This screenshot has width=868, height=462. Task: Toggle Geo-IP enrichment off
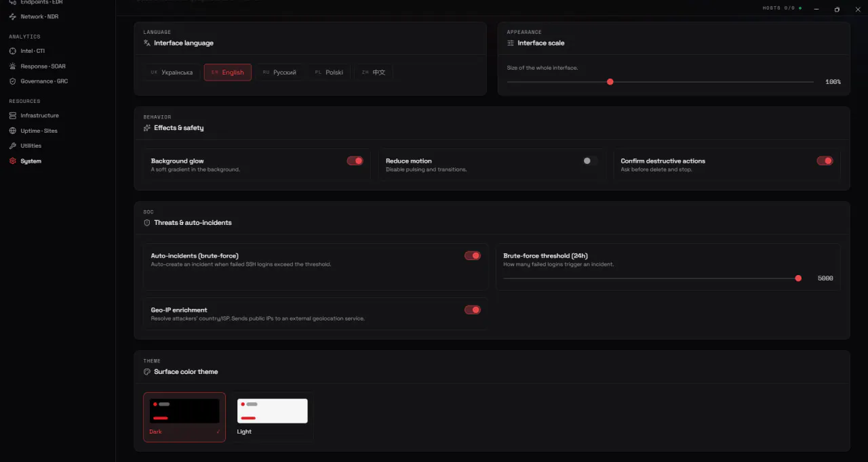click(x=473, y=310)
